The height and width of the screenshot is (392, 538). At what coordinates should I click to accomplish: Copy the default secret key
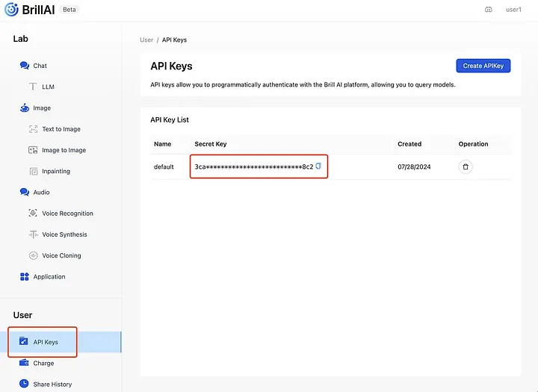click(x=318, y=166)
